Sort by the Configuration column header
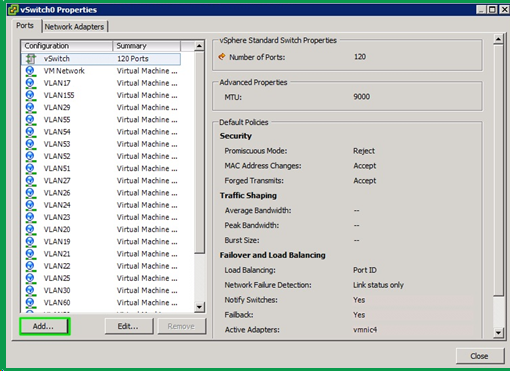This screenshot has width=510, height=371. (x=67, y=46)
